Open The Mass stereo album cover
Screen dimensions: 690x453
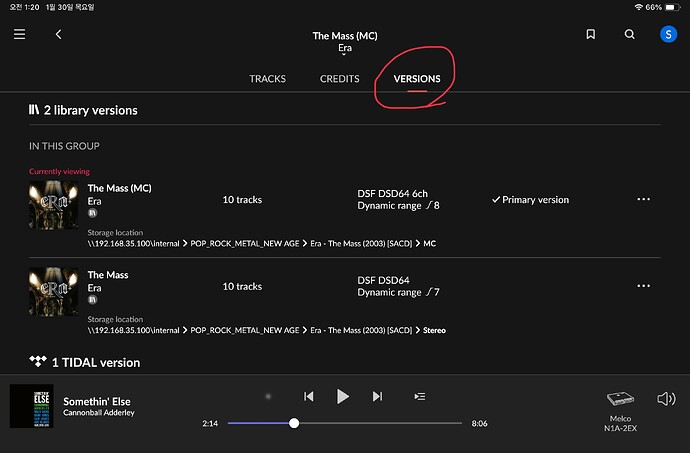point(54,292)
